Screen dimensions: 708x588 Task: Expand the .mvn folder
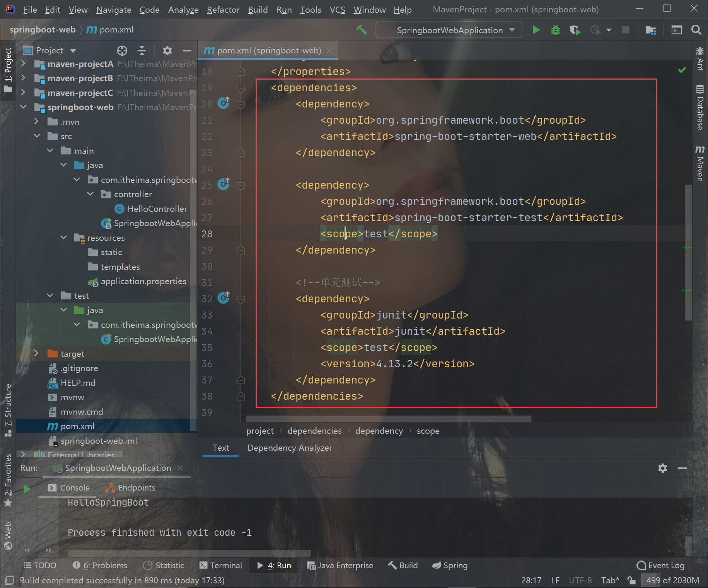coord(36,121)
